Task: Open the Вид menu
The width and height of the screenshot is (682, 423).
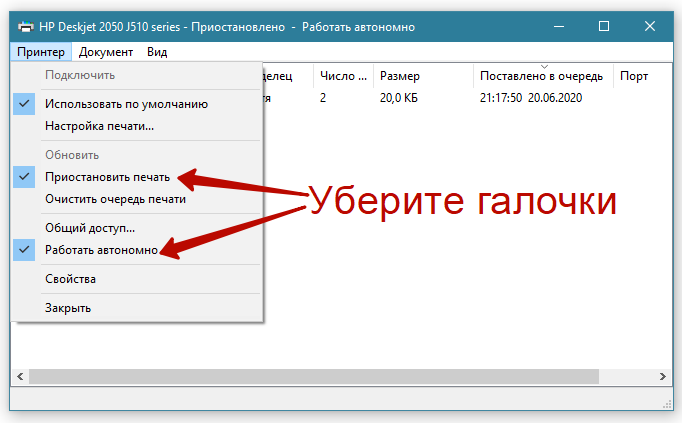Action: tap(157, 52)
